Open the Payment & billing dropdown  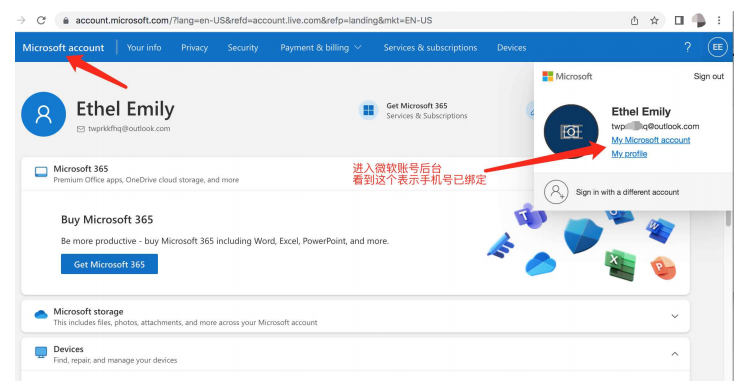click(321, 48)
